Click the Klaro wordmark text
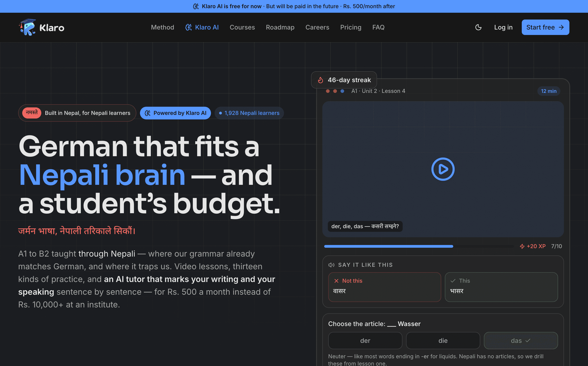The image size is (588, 366). point(52,28)
